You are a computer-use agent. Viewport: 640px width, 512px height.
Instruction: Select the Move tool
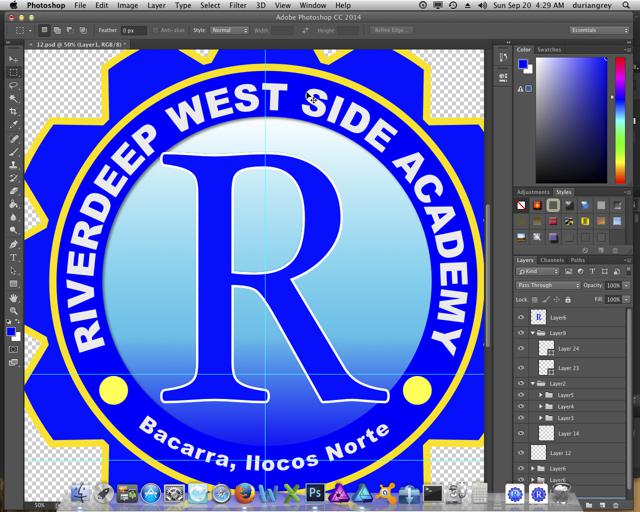(14, 60)
